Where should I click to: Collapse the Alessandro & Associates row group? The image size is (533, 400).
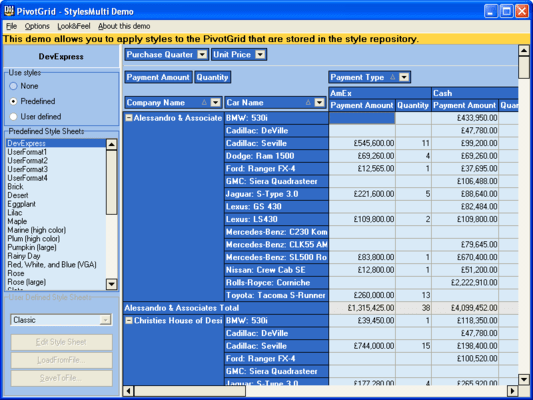click(x=129, y=118)
